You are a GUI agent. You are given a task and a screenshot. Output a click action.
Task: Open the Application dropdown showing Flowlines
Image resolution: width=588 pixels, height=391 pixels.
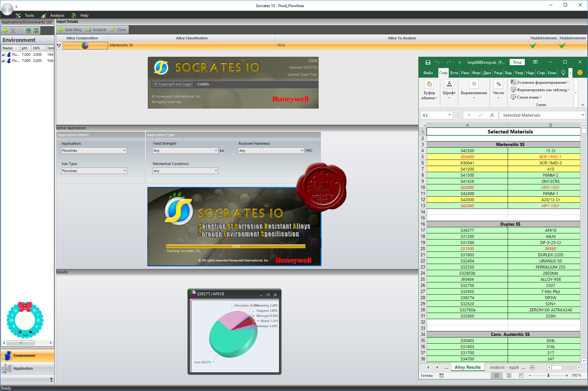(94, 151)
